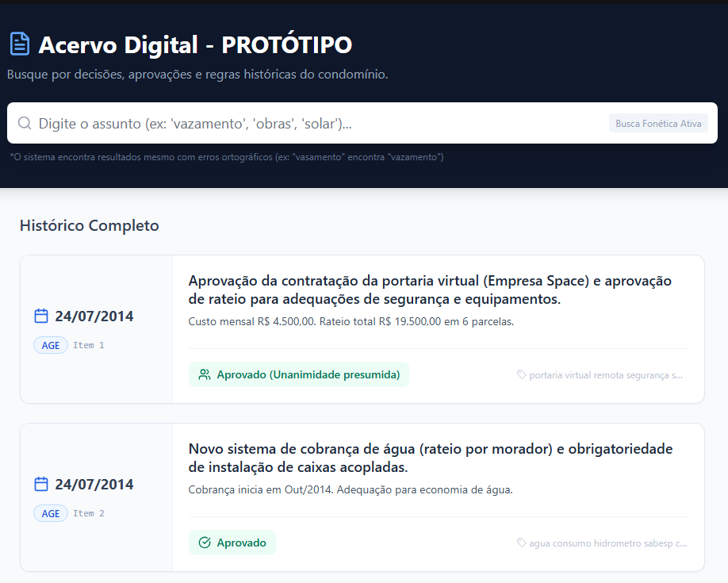Click the magnifying glass search icon
This screenshot has height=583, width=728.
pos(25,123)
